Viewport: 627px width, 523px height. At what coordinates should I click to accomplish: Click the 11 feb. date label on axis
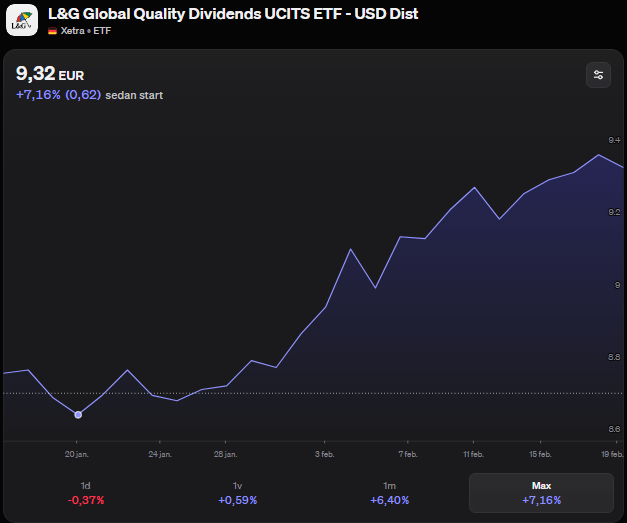[473, 454]
